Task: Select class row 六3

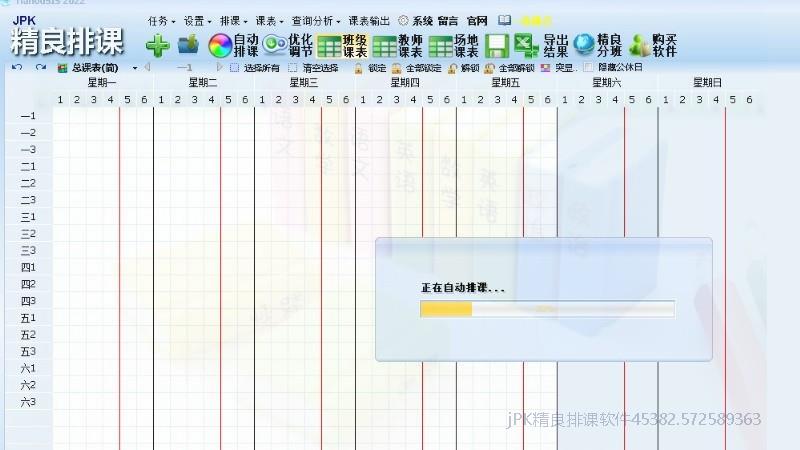Action: pos(28,402)
